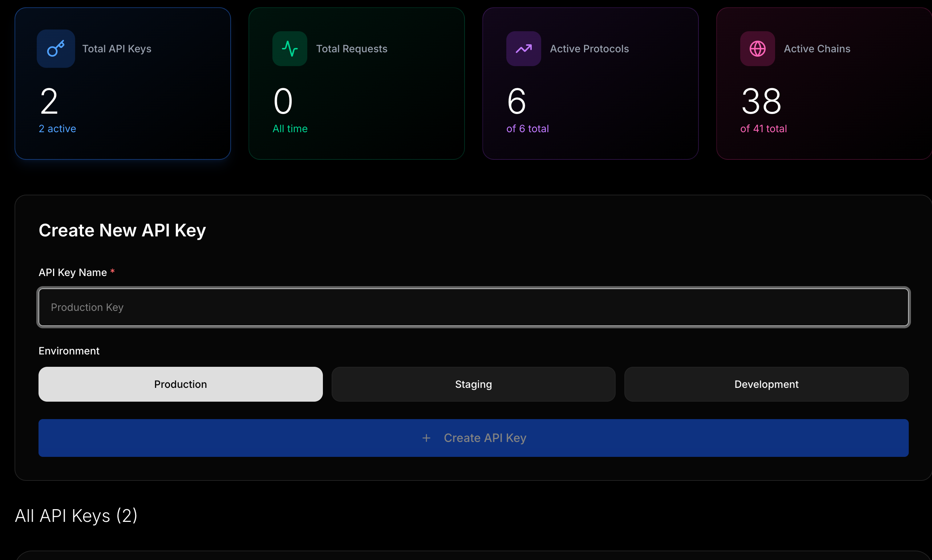Select the Production environment option

pyautogui.click(x=181, y=384)
